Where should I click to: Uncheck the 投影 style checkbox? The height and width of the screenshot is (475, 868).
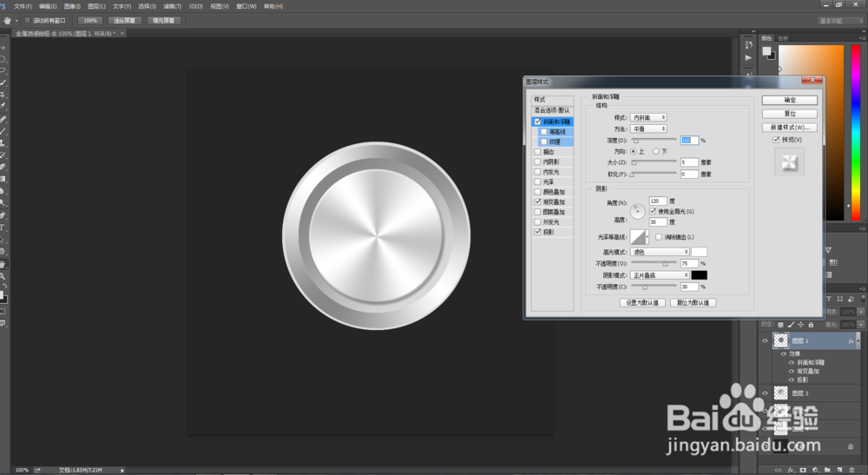[537, 232]
